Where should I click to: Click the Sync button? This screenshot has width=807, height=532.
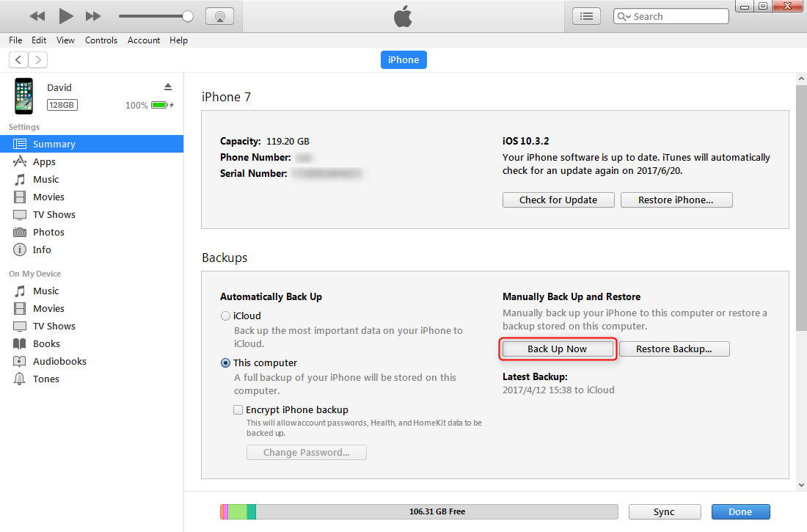[665, 512]
